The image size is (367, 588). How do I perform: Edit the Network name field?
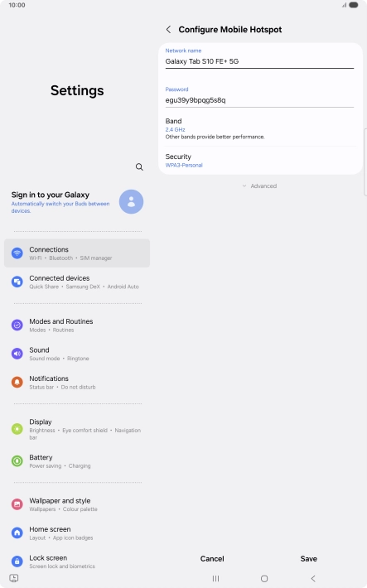(x=259, y=61)
